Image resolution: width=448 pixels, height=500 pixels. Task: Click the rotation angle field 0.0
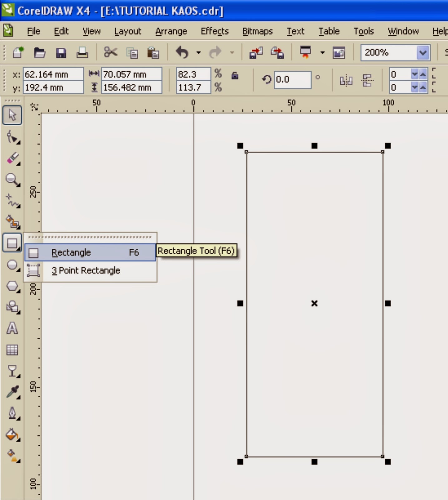tap(293, 80)
